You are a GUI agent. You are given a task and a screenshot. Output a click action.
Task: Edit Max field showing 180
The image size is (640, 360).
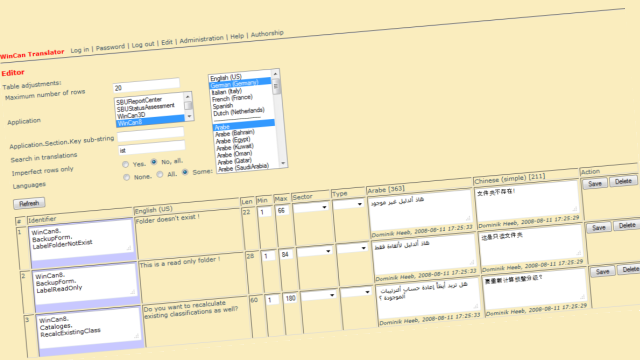point(290,298)
